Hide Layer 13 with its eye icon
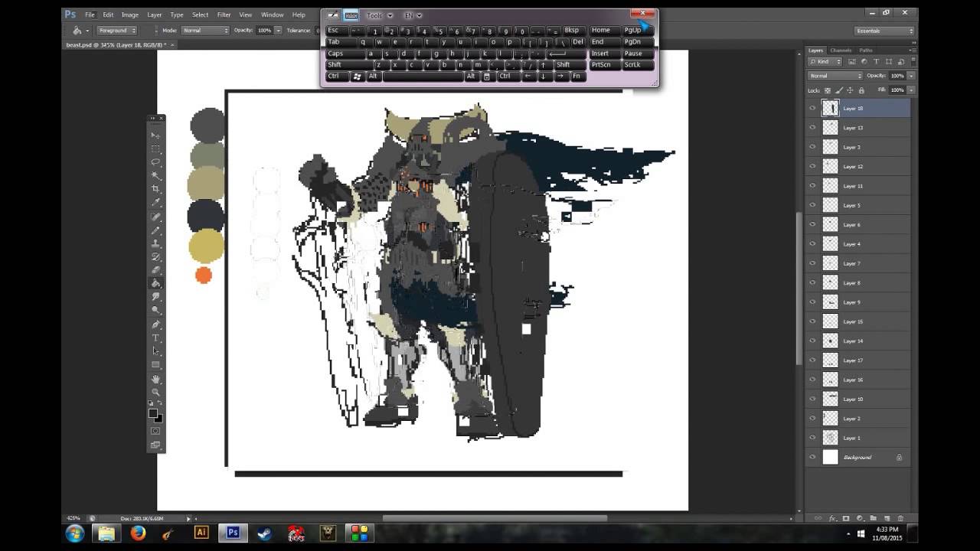Image resolution: width=980 pixels, height=551 pixels. pos(812,128)
